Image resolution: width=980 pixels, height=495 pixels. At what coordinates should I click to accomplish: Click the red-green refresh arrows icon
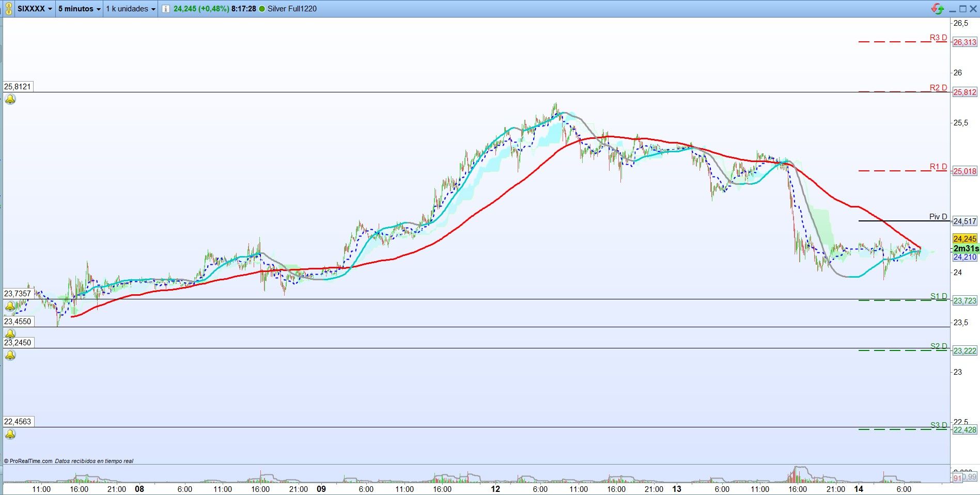click(938, 9)
